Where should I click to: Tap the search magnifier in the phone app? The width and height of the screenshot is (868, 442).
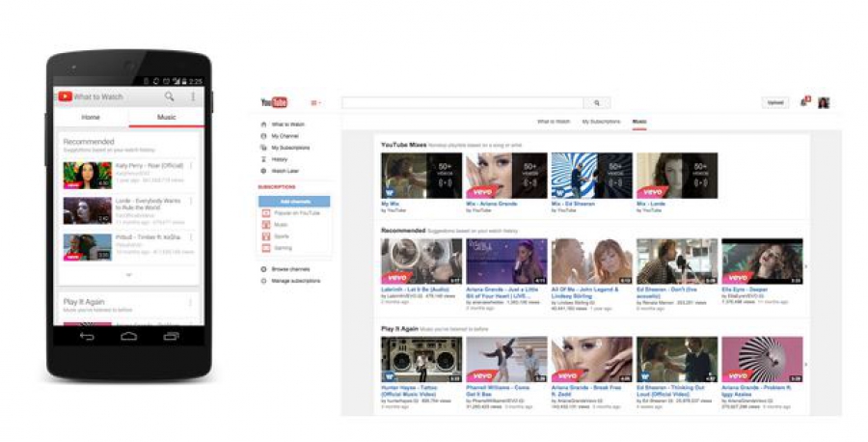pos(170,97)
